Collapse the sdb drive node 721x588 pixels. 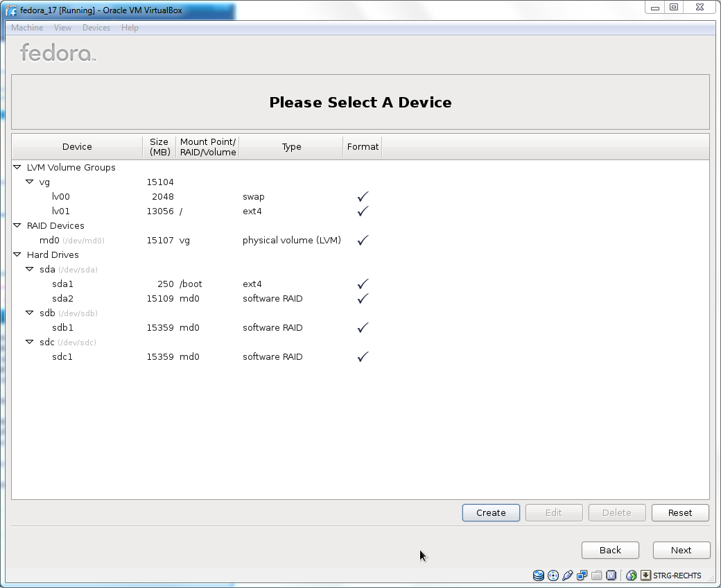[30, 313]
